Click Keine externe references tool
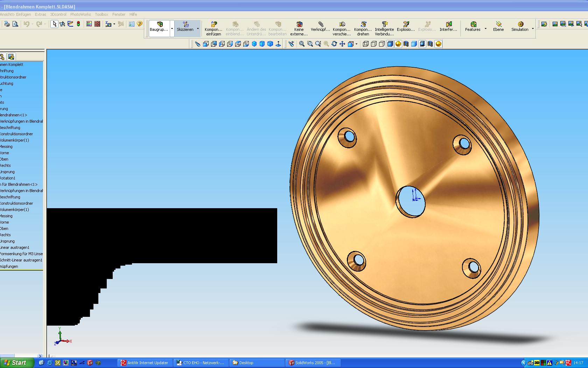Viewport: 588px width, 368px height. (x=299, y=28)
